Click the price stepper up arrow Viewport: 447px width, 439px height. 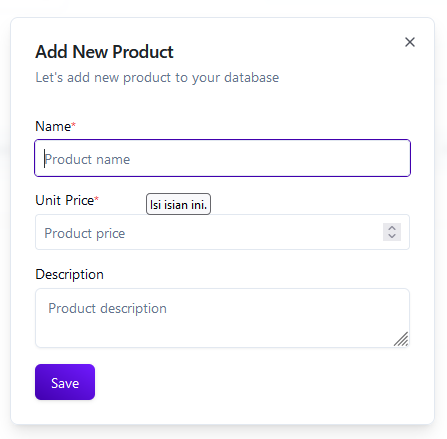coord(392,228)
